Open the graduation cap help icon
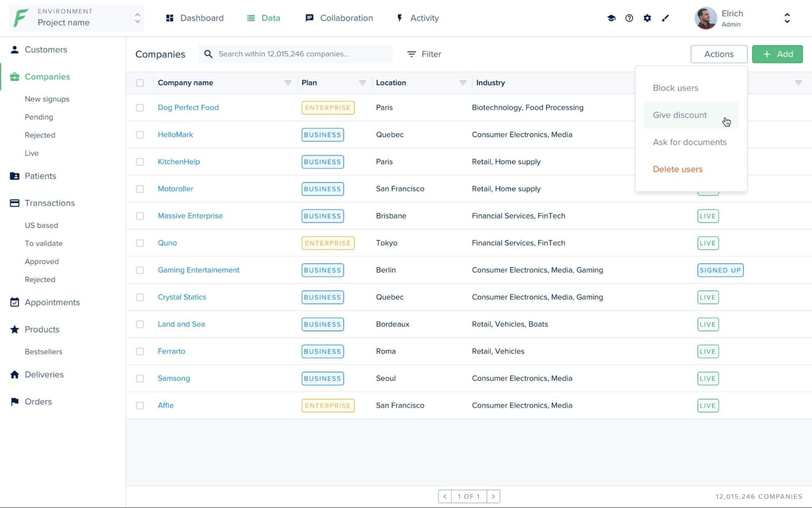The height and width of the screenshot is (508, 812). pos(611,17)
